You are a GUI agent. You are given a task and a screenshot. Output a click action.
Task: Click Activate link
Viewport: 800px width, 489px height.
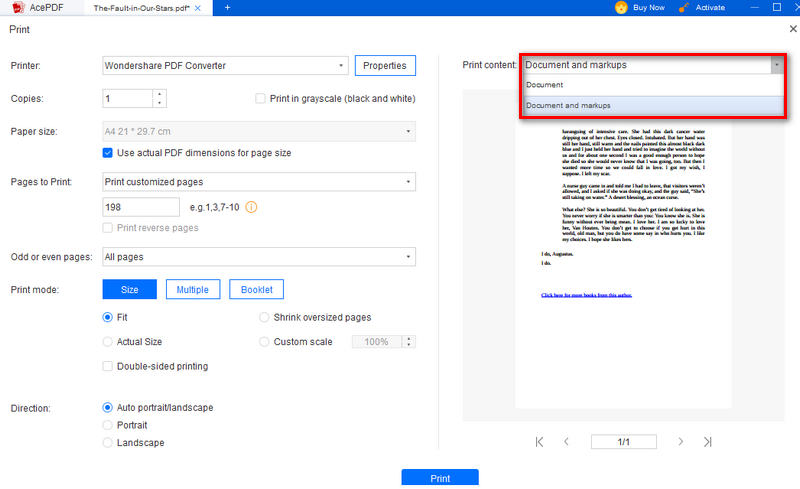coord(710,8)
